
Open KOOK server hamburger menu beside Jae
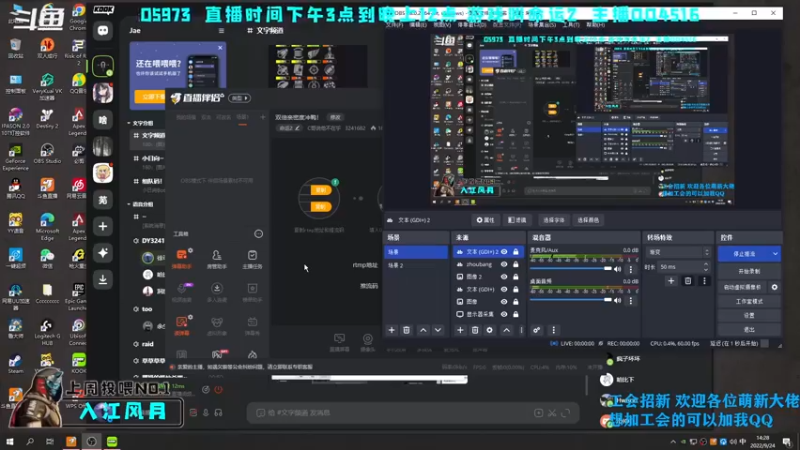[x=221, y=31]
